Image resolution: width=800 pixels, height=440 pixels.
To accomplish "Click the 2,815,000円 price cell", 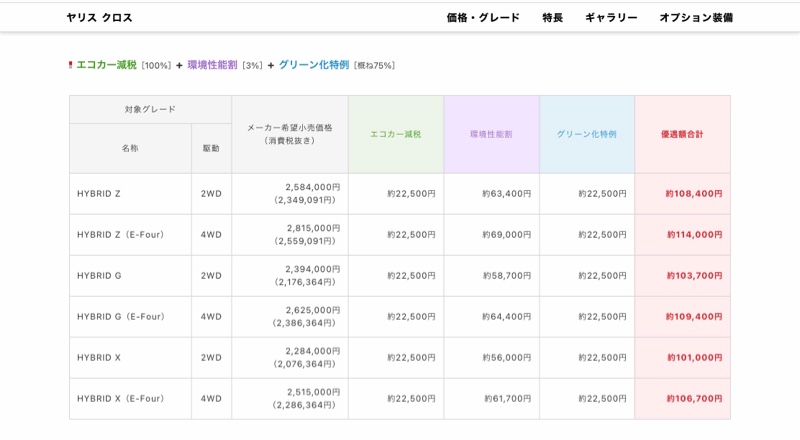I will coord(290,235).
